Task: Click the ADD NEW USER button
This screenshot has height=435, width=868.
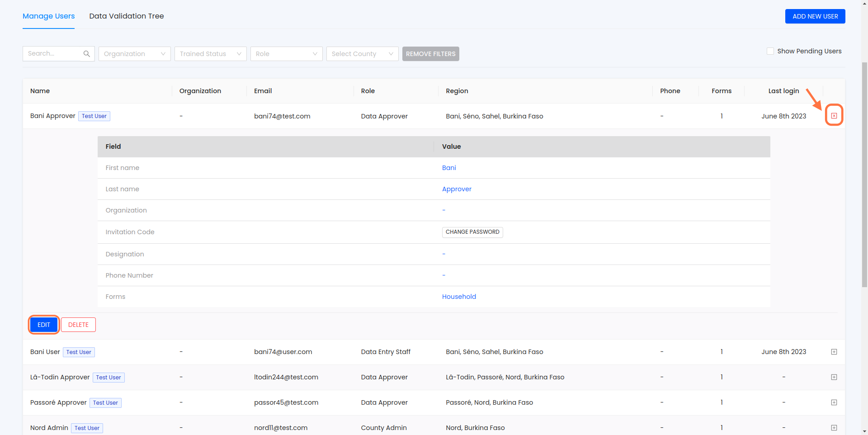Action: point(815,16)
